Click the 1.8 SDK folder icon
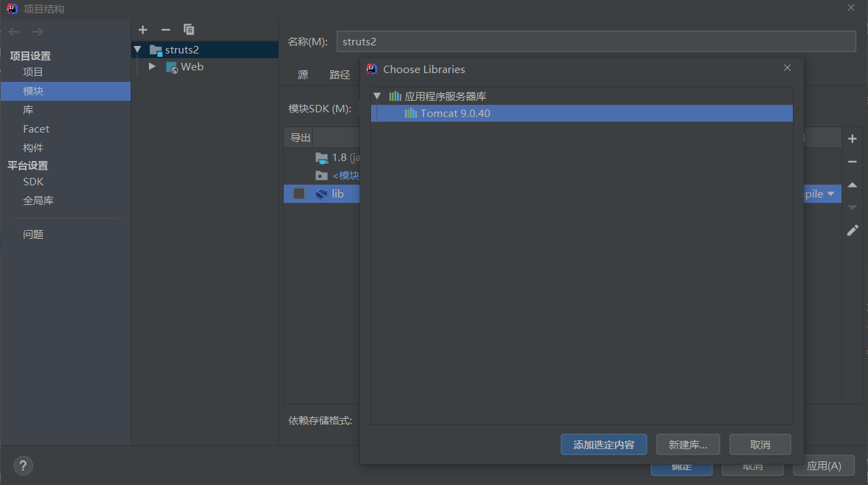 pyautogui.click(x=322, y=158)
